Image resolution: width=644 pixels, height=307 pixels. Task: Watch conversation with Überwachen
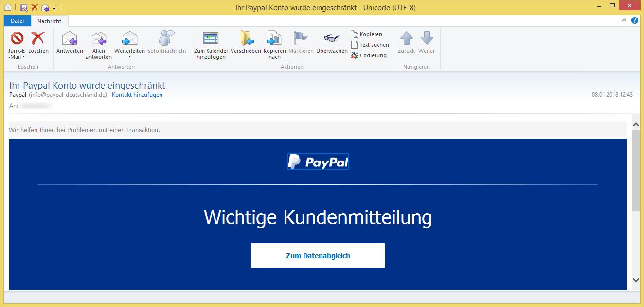332,43
